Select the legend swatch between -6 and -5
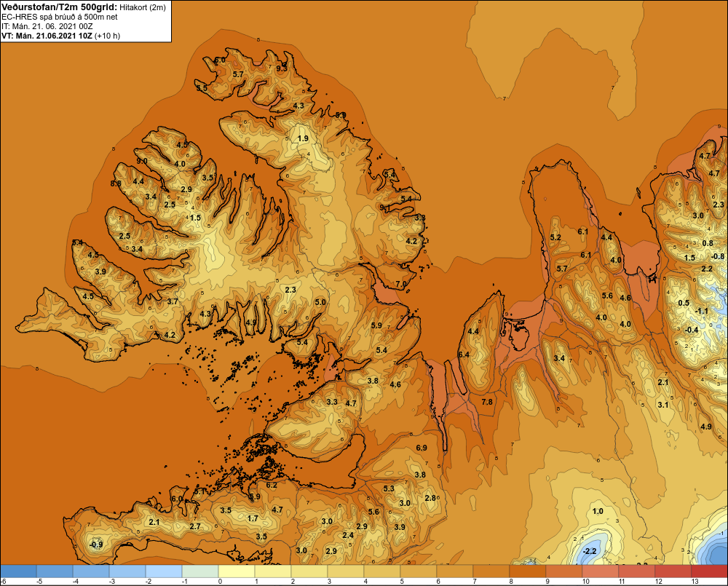This screenshot has width=728, height=586. [19, 571]
